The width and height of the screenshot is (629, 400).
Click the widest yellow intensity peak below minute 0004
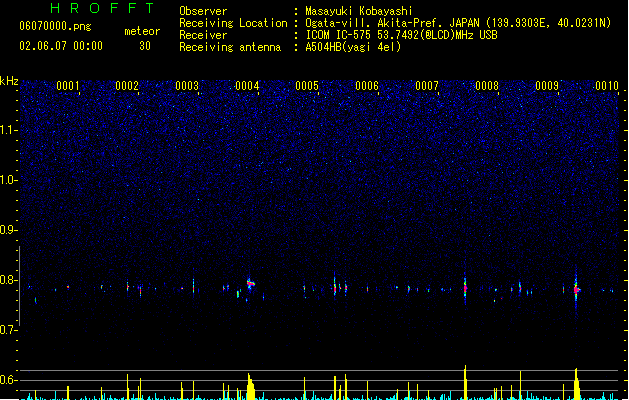250,386
